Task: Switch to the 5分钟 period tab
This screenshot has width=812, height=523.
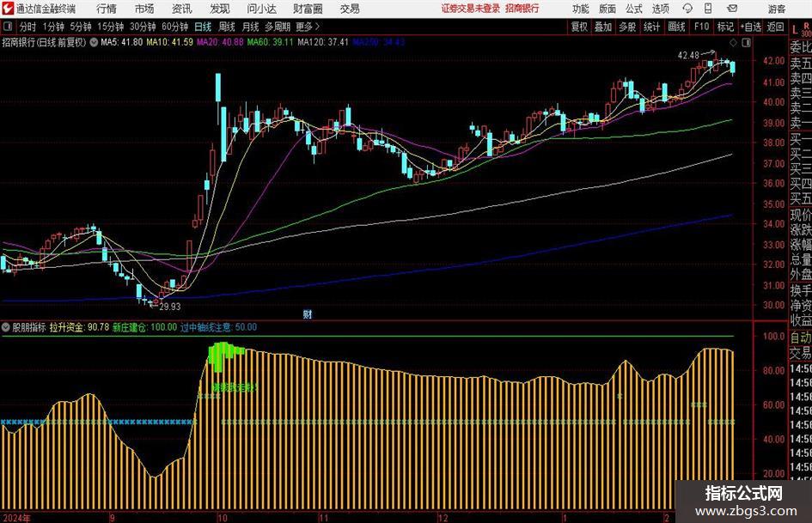Action: point(81,27)
